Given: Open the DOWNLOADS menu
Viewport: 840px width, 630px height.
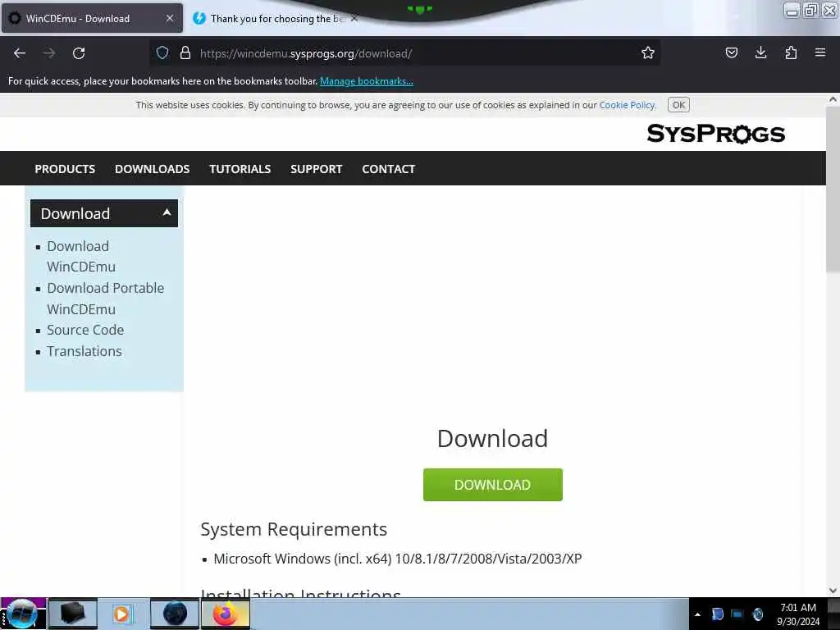Looking at the screenshot, I should [152, 169].
